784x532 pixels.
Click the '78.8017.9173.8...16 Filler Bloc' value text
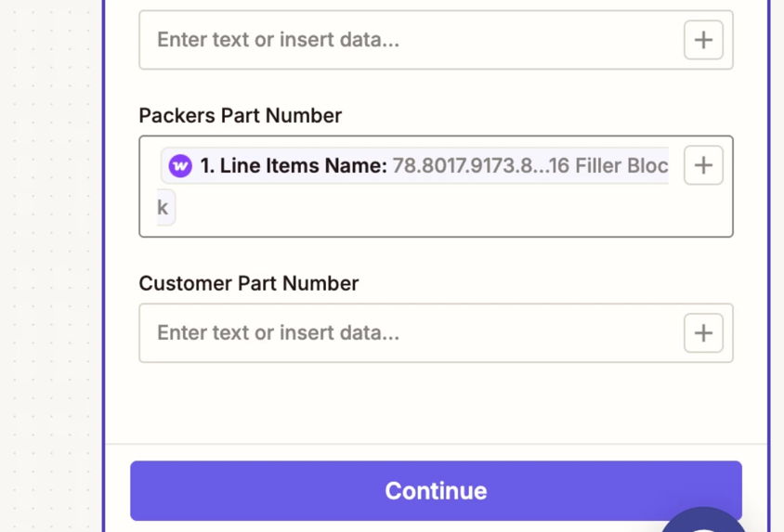pos(529,166)
